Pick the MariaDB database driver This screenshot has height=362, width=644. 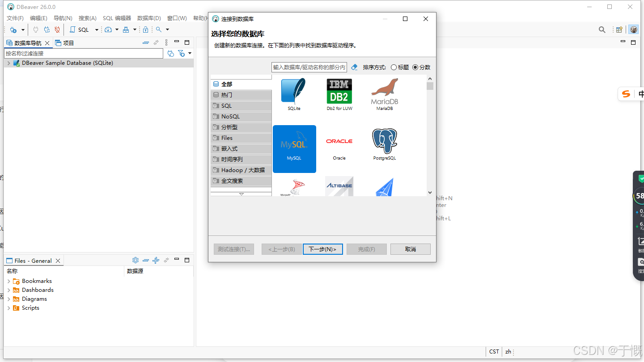[385, 92]
